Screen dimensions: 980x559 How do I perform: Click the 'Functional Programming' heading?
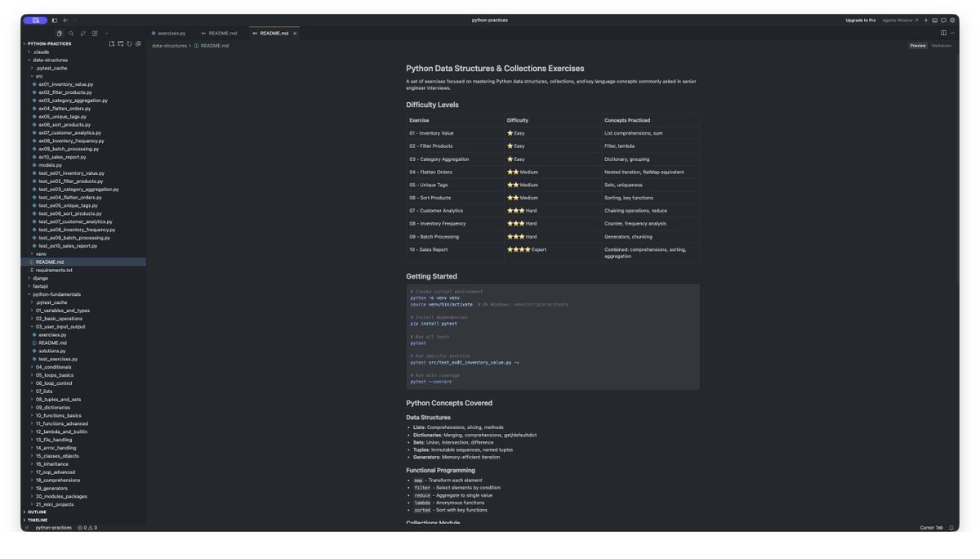[440, 470]
